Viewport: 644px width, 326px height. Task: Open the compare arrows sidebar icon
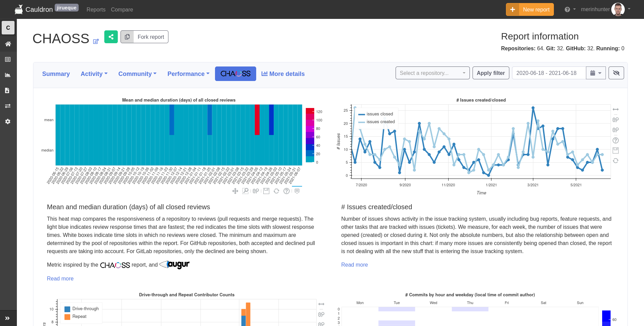pos(8,106)
